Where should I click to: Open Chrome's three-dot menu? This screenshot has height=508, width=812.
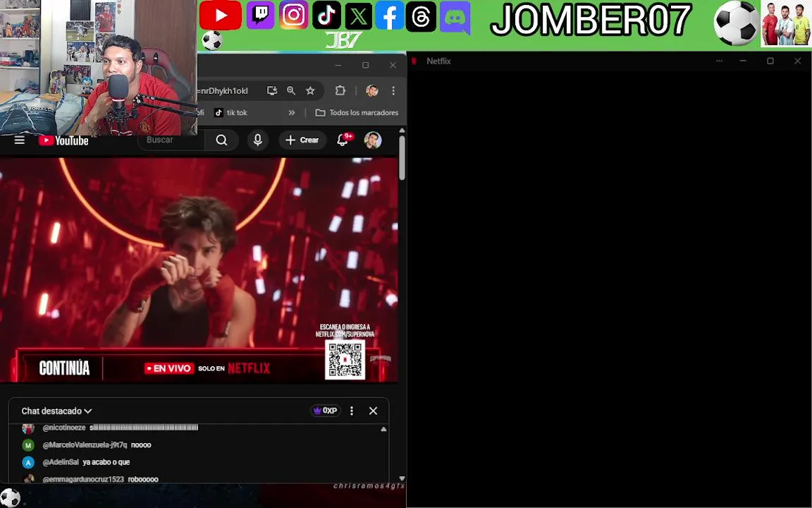click(393, 91)
